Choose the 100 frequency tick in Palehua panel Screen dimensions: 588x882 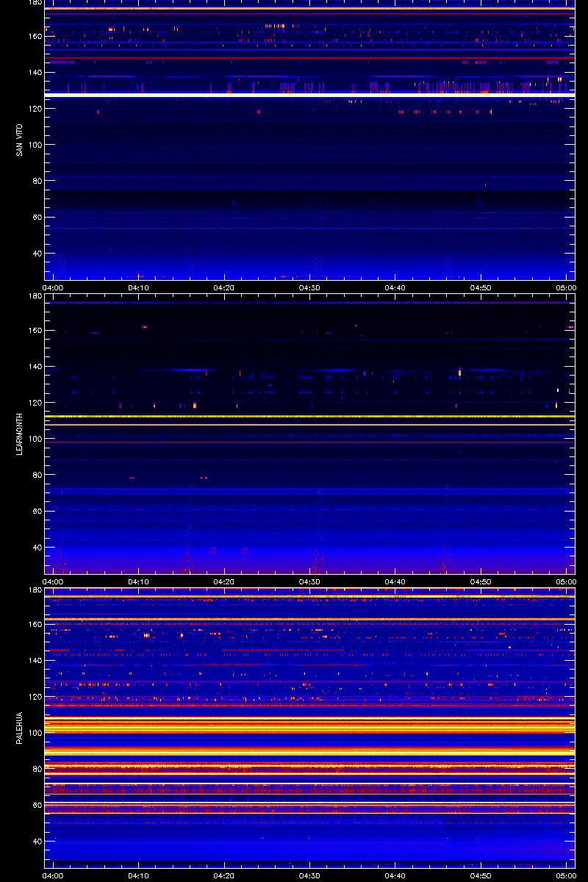click(36, 733)
